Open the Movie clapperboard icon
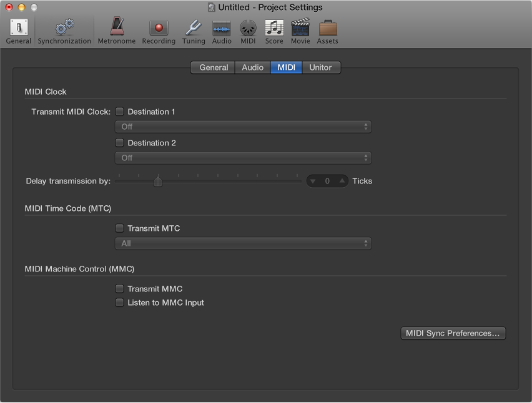Screen dimensions: 532x403 (x=300, y=27)
